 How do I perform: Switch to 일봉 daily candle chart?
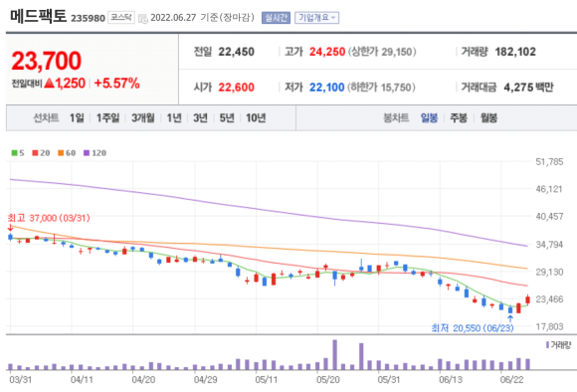pos(429,118)
